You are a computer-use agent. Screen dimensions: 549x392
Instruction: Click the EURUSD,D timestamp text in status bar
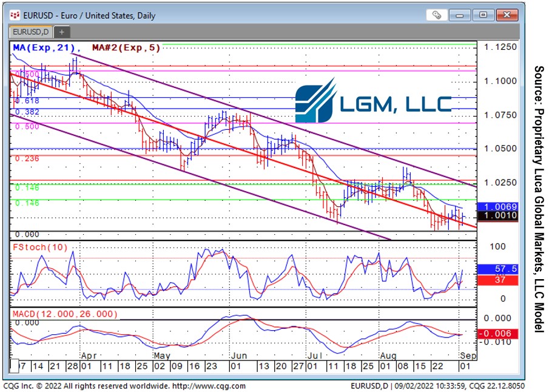coord(437,386)
